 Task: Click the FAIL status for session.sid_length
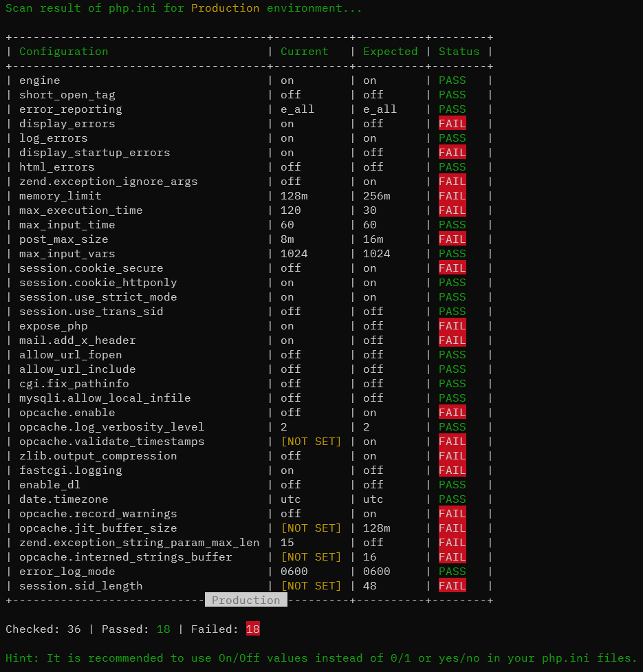451,585
